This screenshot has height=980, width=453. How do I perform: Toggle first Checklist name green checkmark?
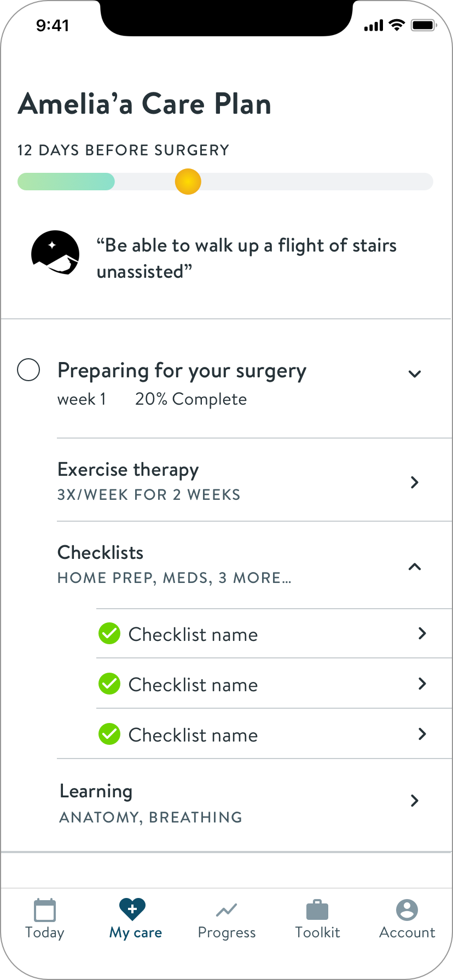coord(109,634)
